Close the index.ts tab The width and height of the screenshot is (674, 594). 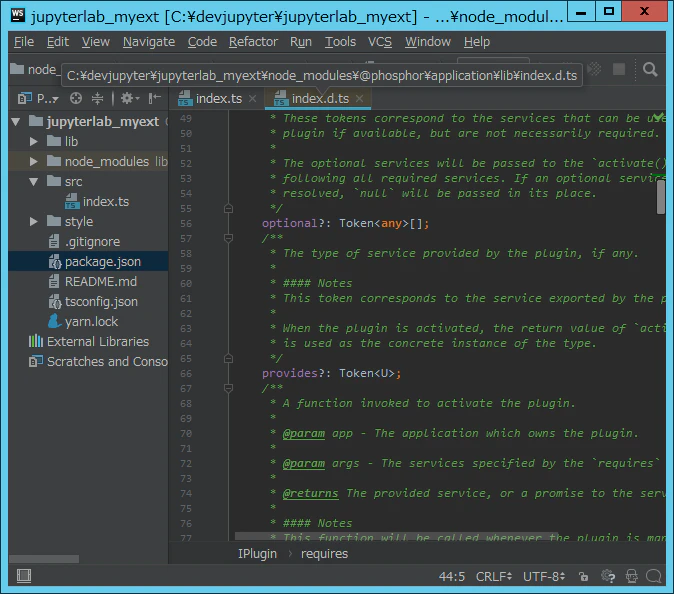[253, 99]
